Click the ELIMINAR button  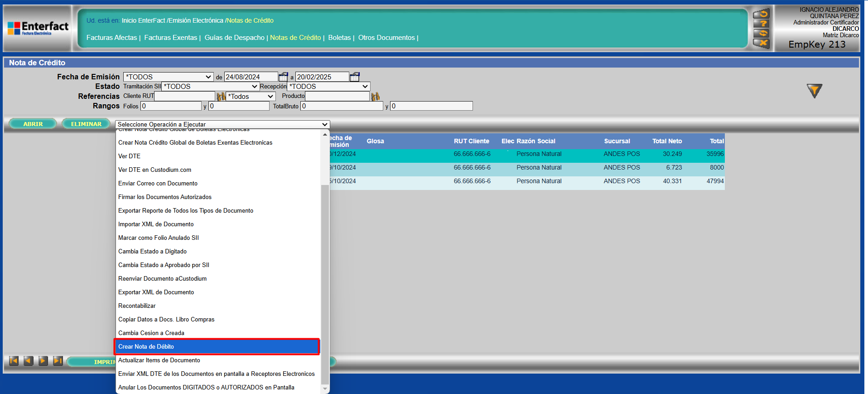click(x=86, y=124)
